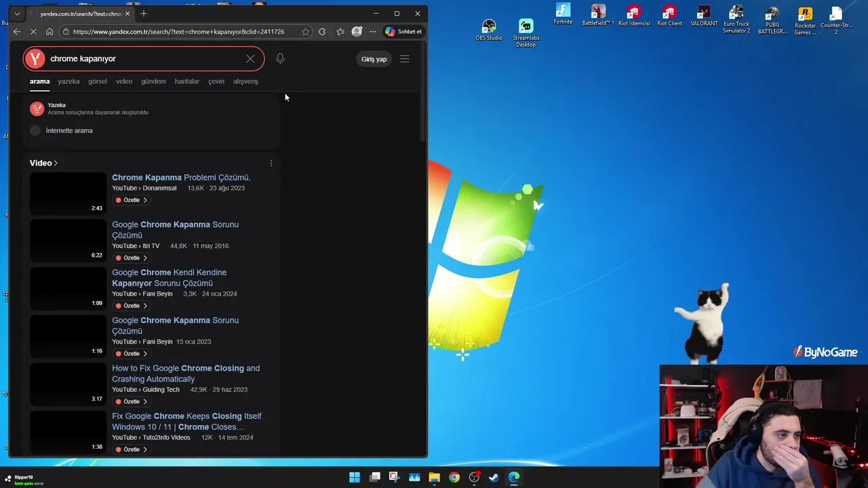Expand Özetle for the 1:09 video

[x=132, y=306]
